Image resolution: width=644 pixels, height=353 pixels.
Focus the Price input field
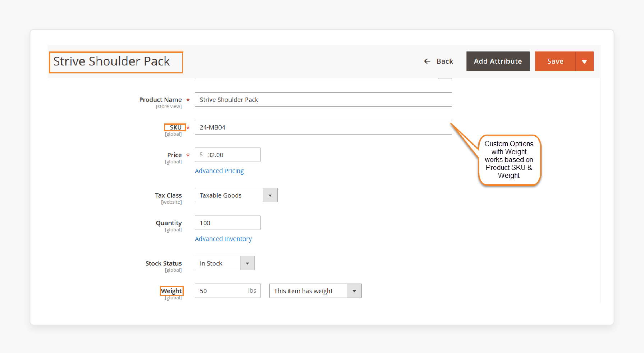click(227, 155)
